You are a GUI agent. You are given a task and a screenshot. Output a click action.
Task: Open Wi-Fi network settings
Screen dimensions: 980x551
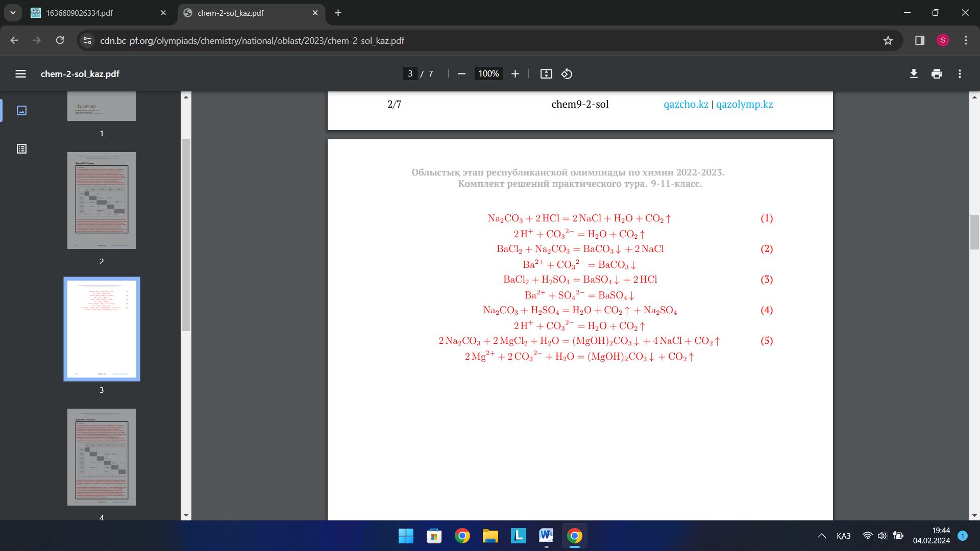click(x=867, y=536)
